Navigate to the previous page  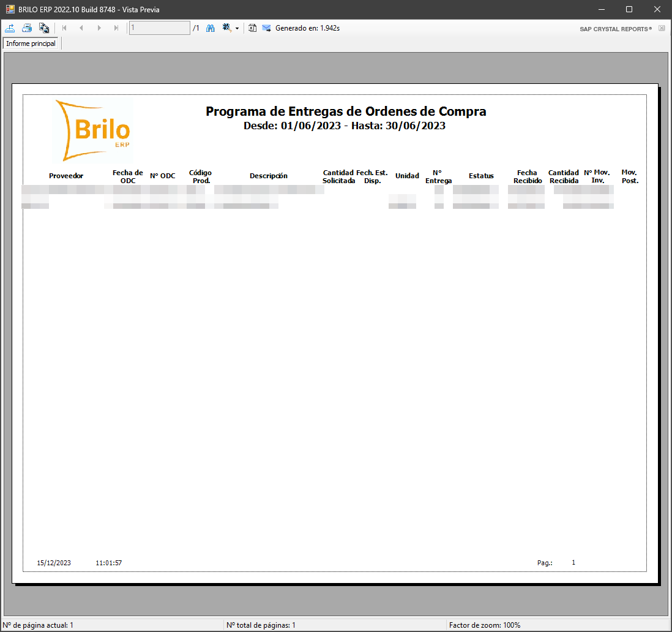coord(81,28)
